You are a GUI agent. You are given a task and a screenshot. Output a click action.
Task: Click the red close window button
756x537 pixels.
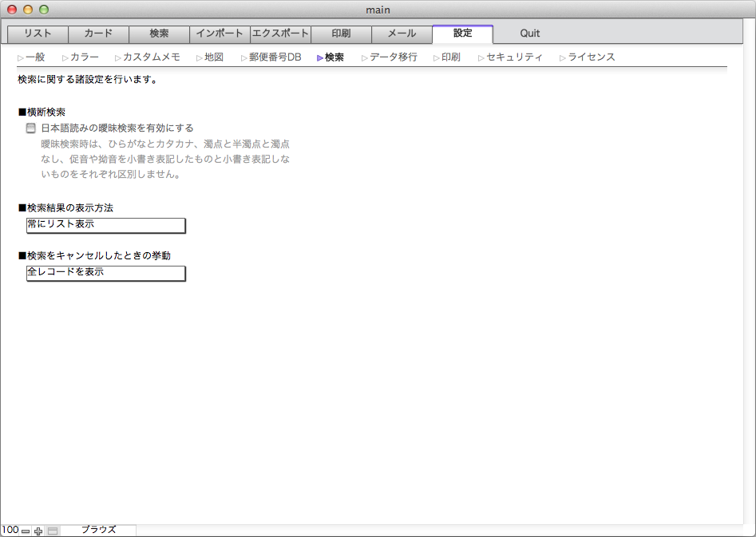(x=12, y=10)
